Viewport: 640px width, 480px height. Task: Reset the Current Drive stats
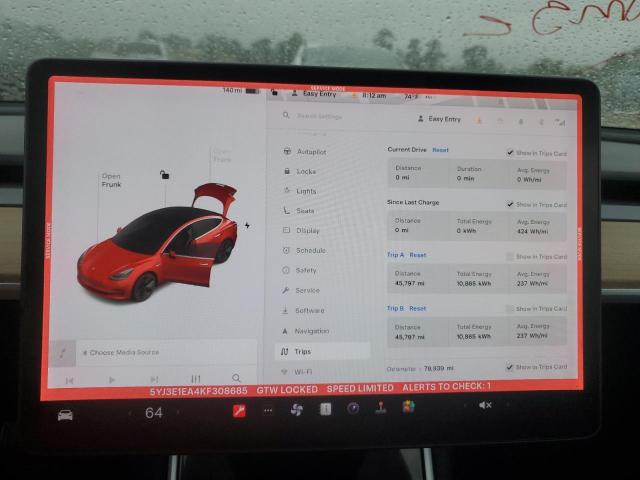pos(440,150)
